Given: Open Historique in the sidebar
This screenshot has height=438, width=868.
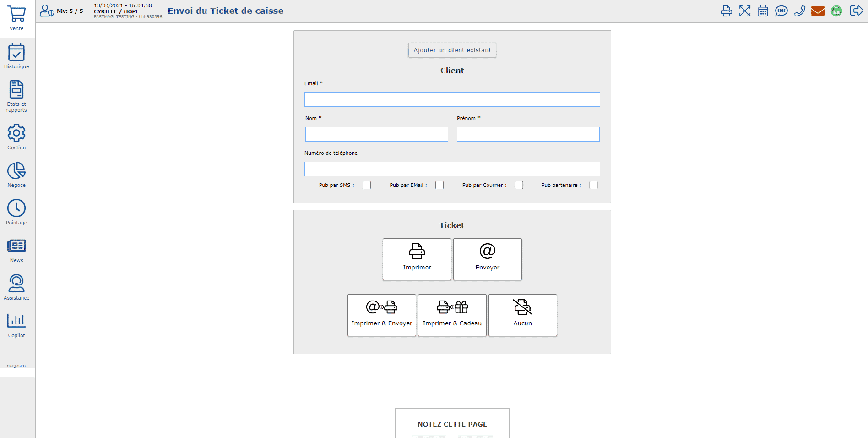Looking at the screenshot, I should pyautogui.click(x=16, y=53).
